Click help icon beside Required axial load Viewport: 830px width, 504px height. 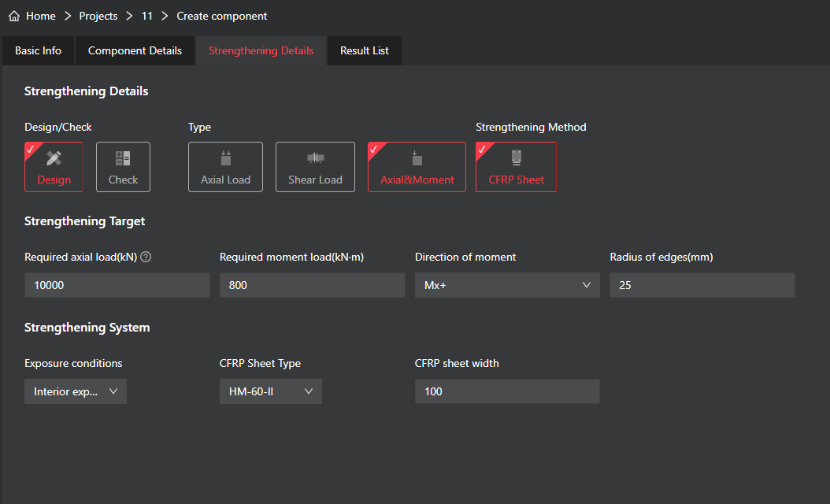click(x=146, y=257)
